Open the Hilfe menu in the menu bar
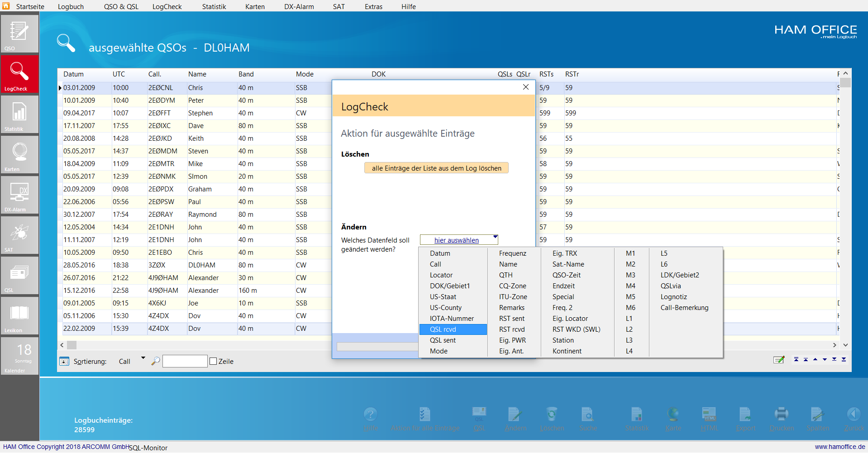 coord(409,6)
